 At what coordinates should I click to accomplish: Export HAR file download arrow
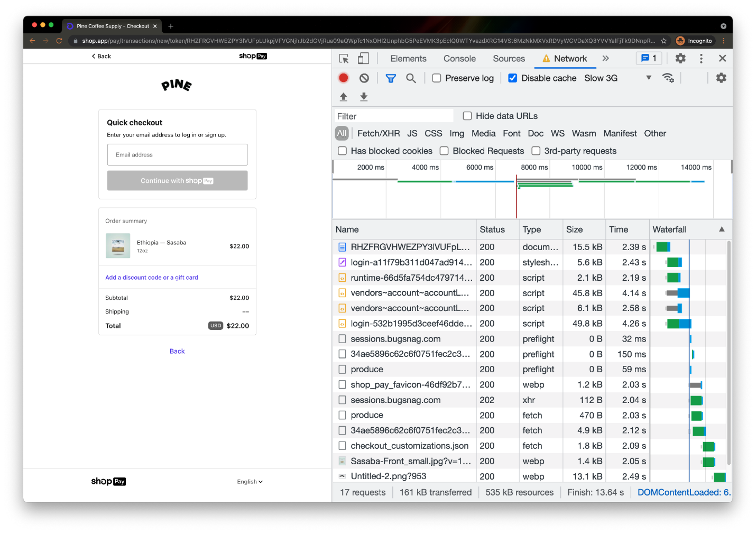coord(364,97)
